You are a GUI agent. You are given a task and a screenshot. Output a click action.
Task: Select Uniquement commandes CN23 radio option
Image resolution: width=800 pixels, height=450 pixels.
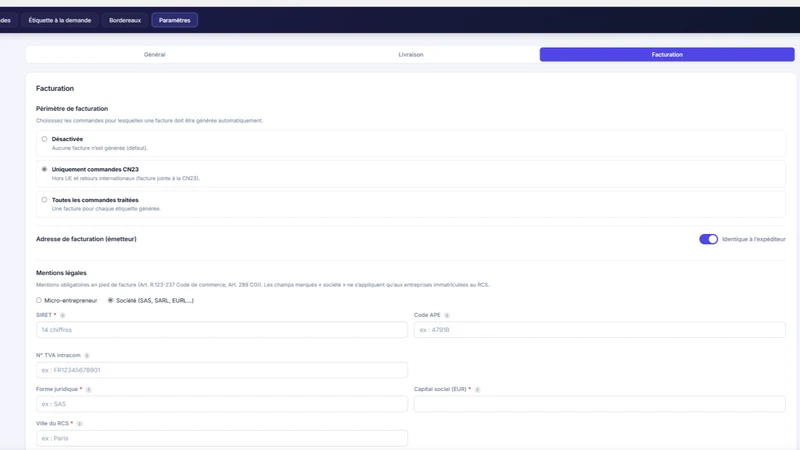[44, 169]
